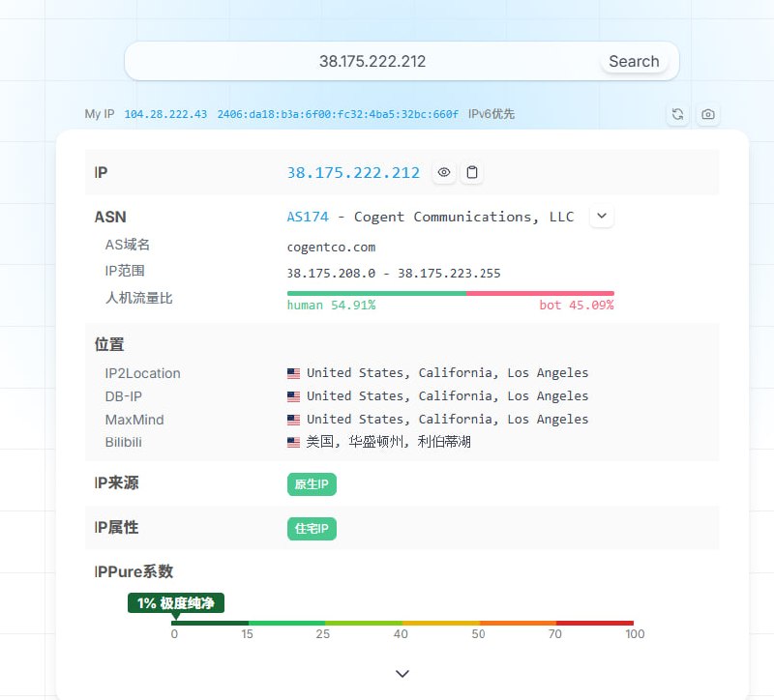Image resolution: width=774 pixels, height=700 pixels.
Task: Click the IPv6优先 label
Action: [491, 114]
